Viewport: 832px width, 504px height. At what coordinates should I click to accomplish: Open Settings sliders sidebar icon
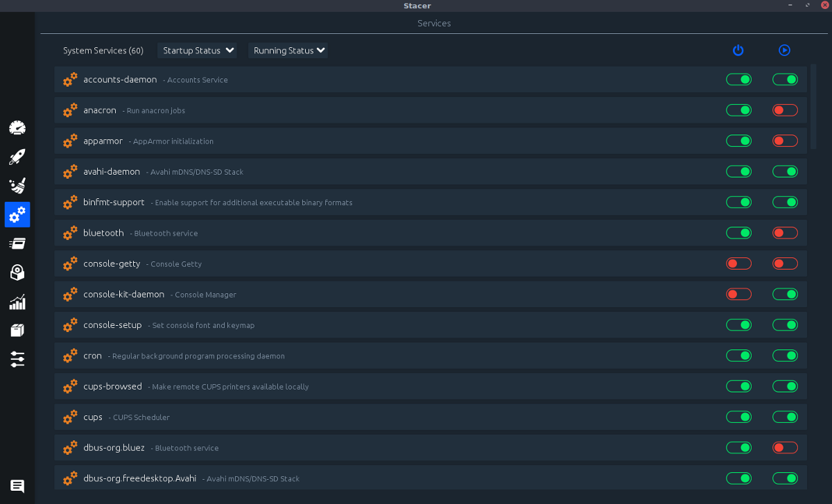17,359
